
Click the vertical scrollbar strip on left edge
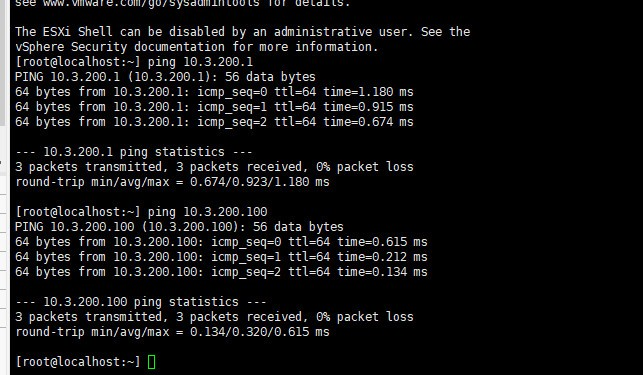[2, 62]
